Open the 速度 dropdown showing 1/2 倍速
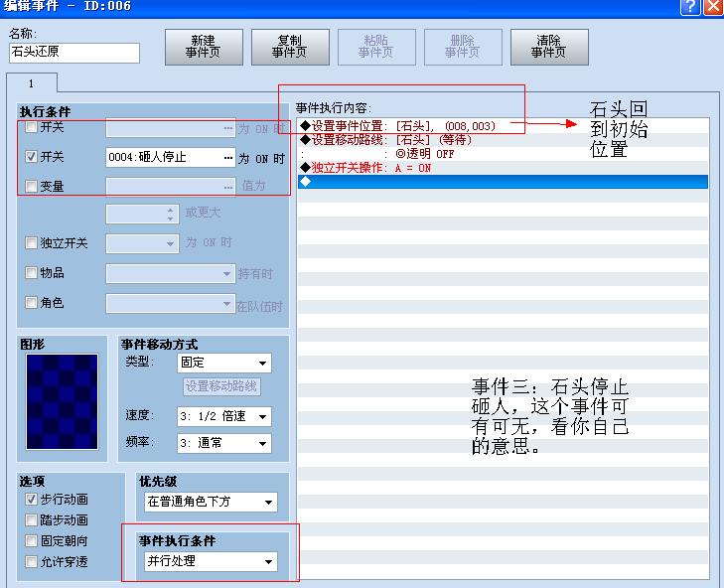This screenshot has height=588, width=724. coord(223,416)
